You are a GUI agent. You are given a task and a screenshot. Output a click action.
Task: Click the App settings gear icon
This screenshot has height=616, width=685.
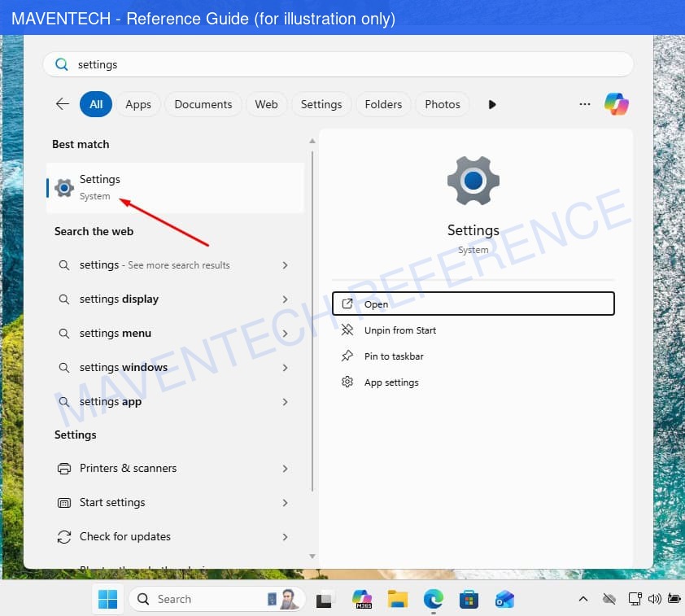pos(347,382)
